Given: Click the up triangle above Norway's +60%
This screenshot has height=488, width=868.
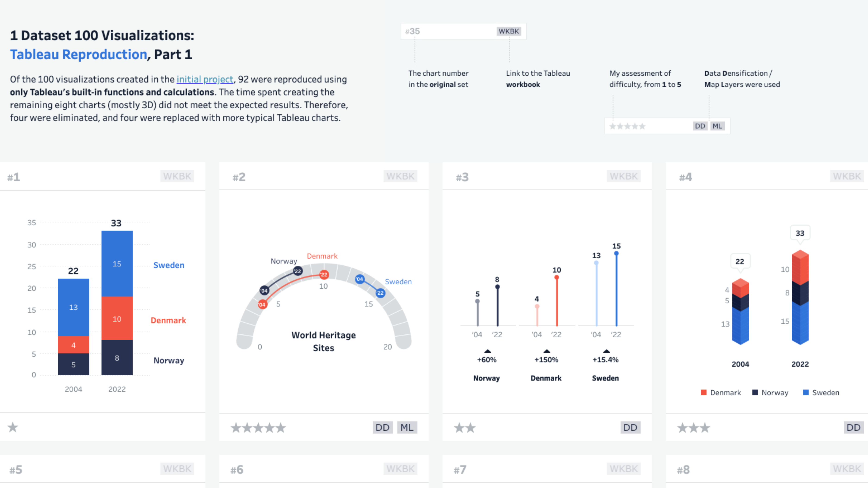Looking at the screenshot, I should point(487,351).
